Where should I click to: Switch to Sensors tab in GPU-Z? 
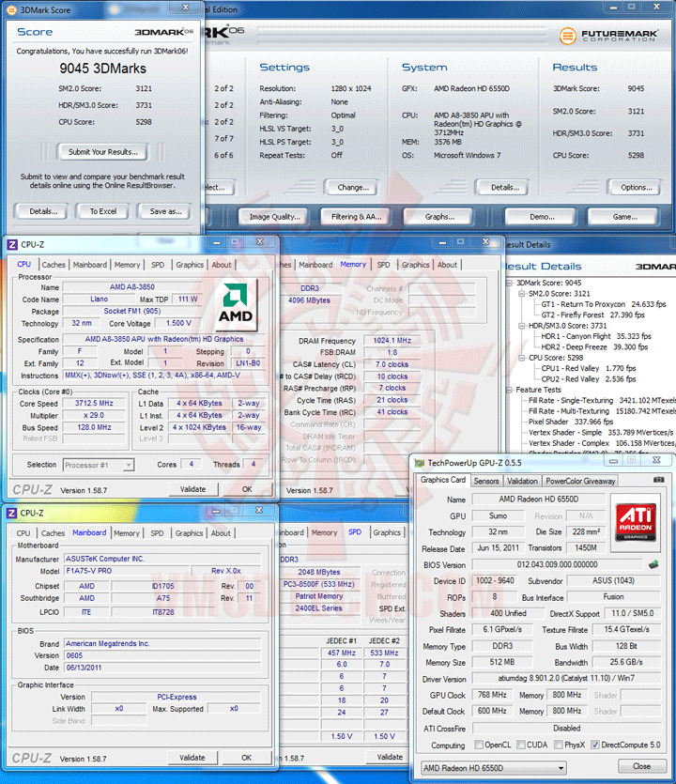coord(486,481)
